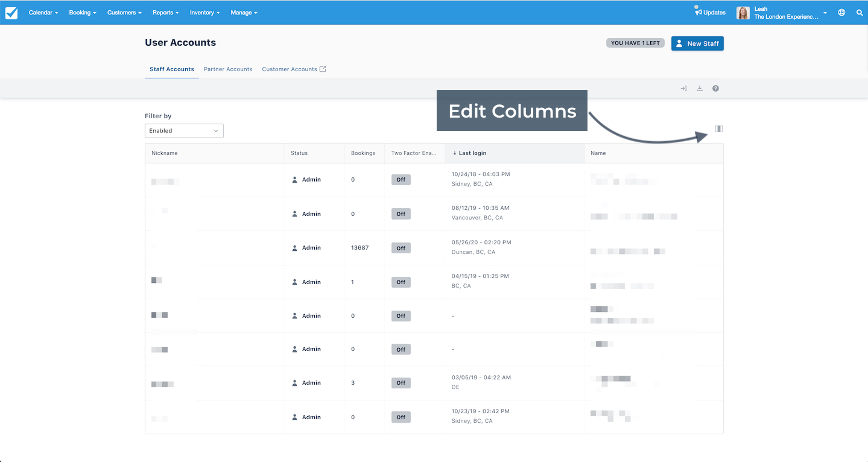Viewport: 868px width, 462px height.
Task: Click Leah's profile avatar
Action: 743,13
